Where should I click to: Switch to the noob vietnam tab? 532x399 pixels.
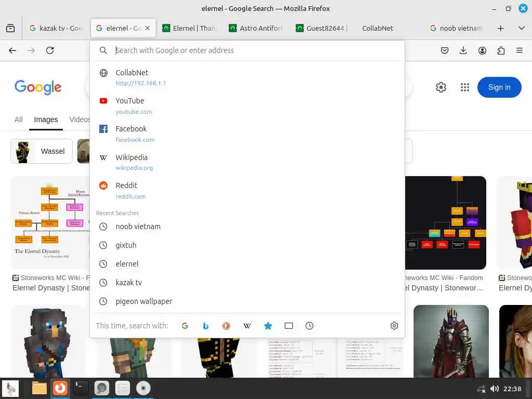click(456, 28)
